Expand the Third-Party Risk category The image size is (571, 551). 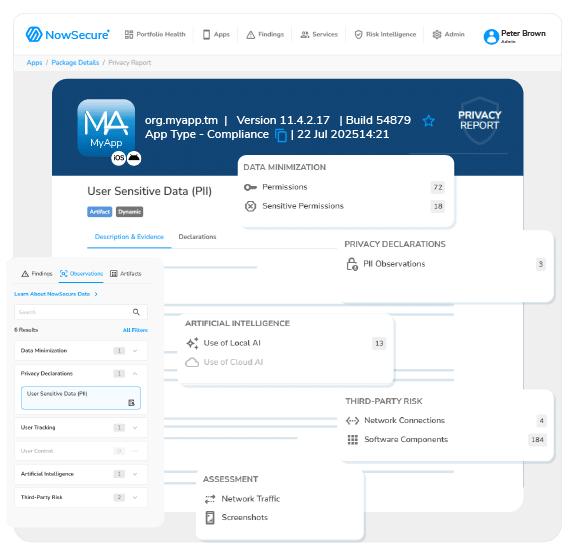[81, 497]
